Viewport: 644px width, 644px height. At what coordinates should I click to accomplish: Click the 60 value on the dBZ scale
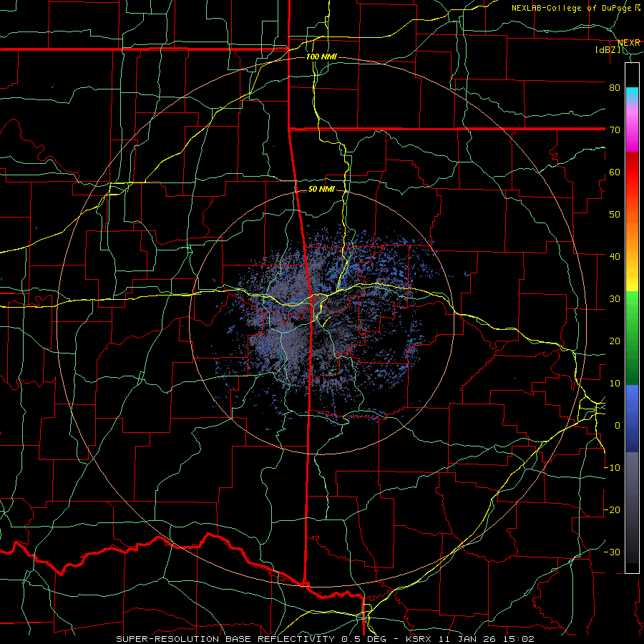click(615, 172)
